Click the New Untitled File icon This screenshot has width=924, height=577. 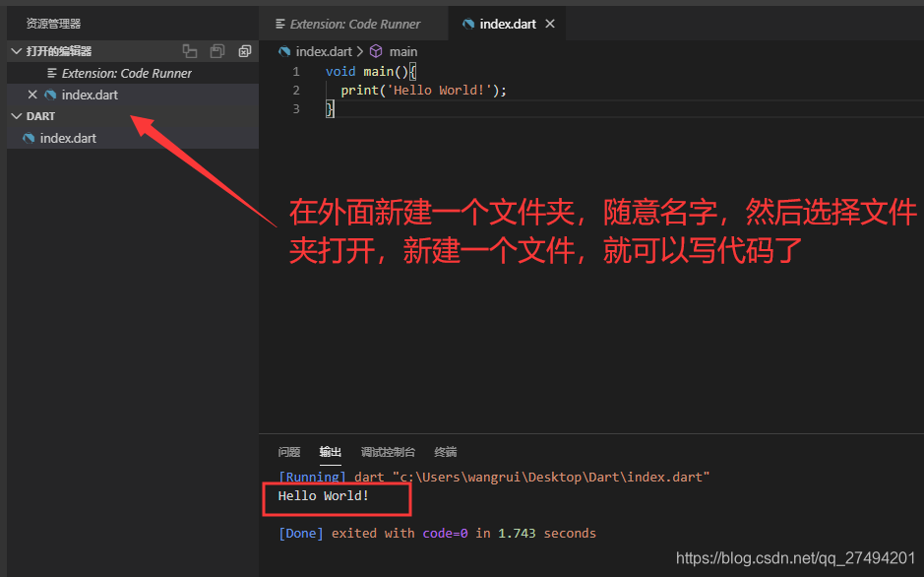pyautogui.click(x=190, y=51)
